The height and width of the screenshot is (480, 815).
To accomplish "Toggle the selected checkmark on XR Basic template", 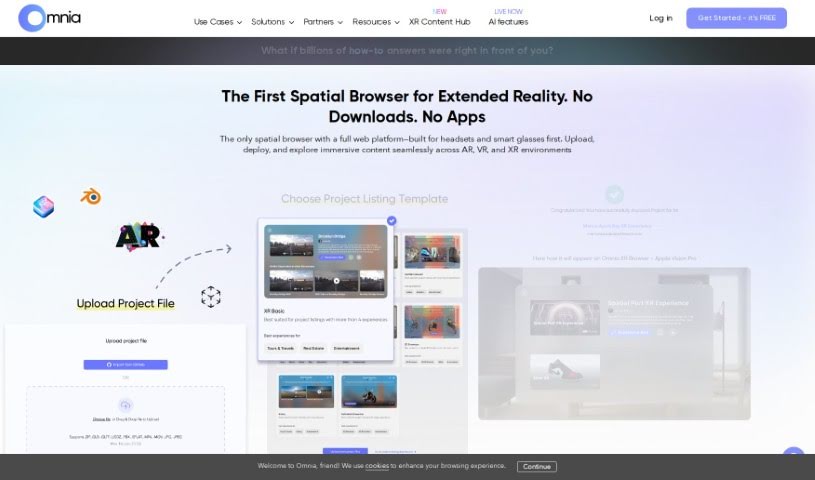I will pos(391,220).
